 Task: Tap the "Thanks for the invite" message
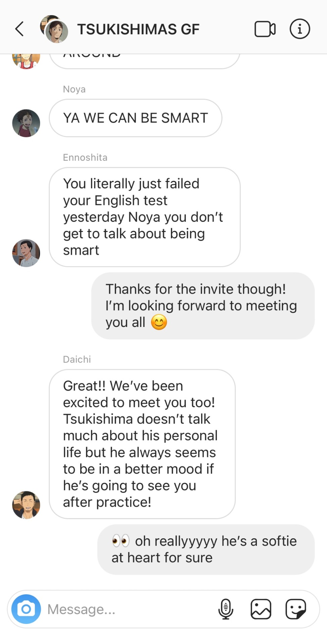tap(203, 306)
